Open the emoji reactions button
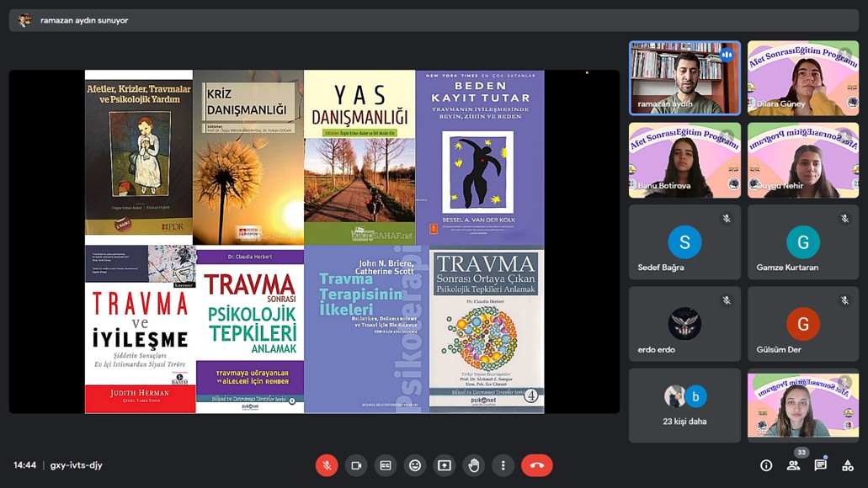Screen dimensions: 868x488 pos(414,465)
